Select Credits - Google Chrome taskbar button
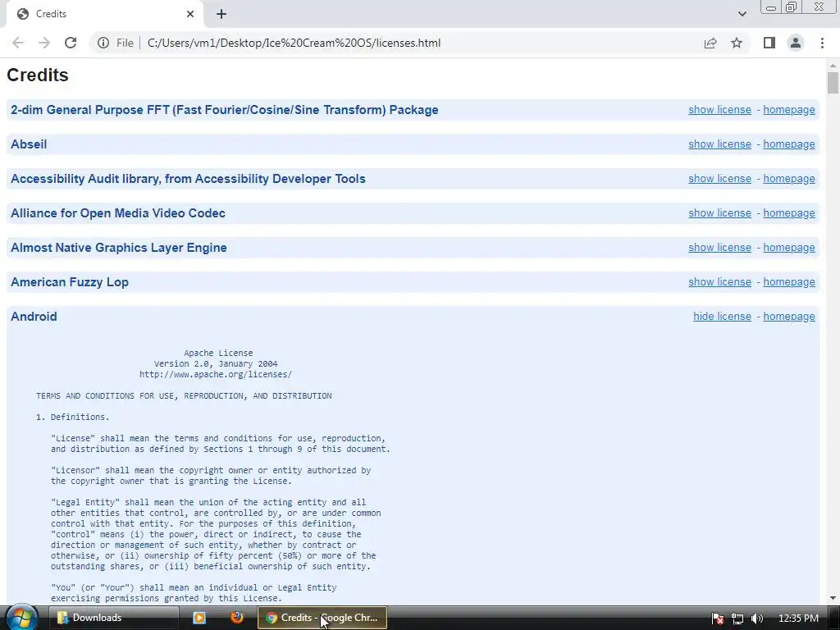Viewport: 840px width, 630px height. [x=322, y=618]
